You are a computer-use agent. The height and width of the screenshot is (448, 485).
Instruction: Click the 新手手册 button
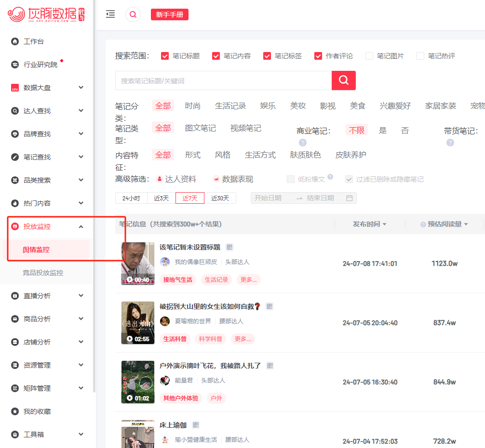(170, 14)
